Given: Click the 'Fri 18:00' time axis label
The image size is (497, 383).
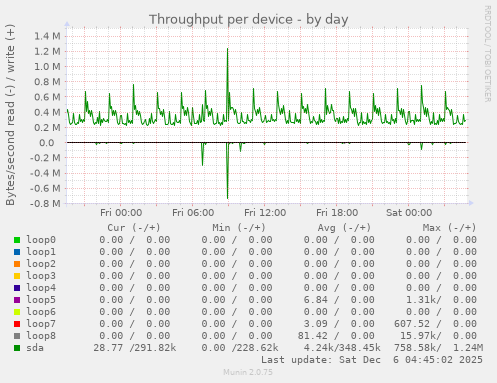Looking at the screenshot, I should (x=337, y=213).
